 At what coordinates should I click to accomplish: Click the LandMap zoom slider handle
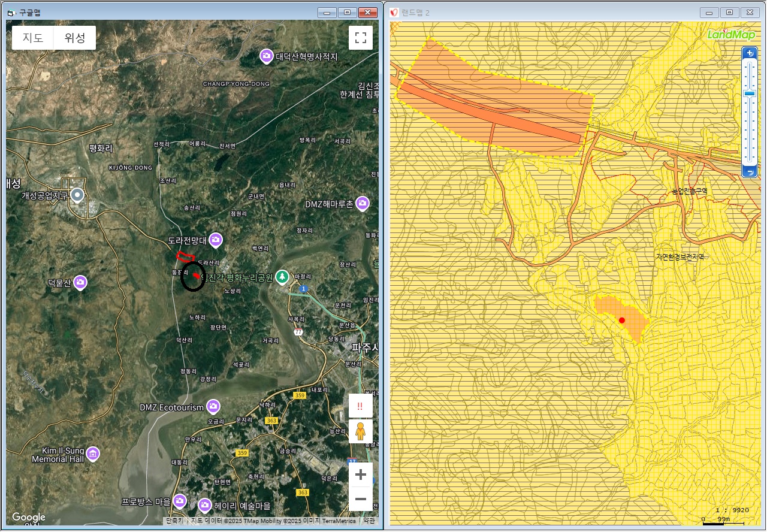(x=750, y=93)
